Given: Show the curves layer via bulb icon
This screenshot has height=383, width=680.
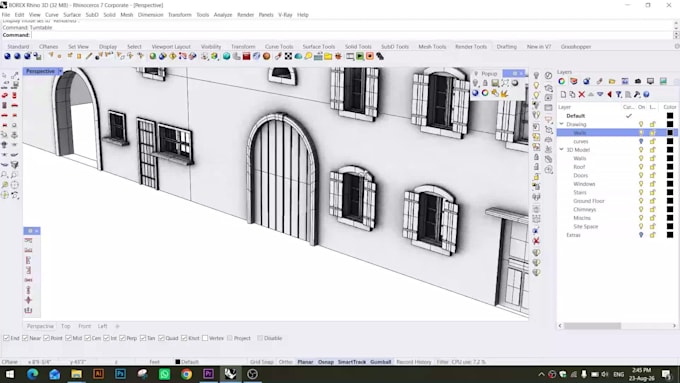Looking at the screenshot, I should 641,141.
